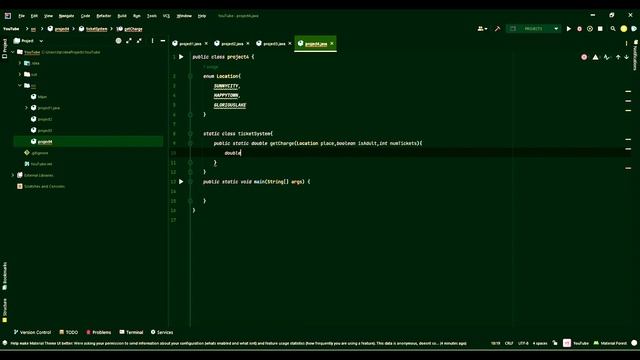
Task: Click the Build hammer icon
Action: (497, 29)
